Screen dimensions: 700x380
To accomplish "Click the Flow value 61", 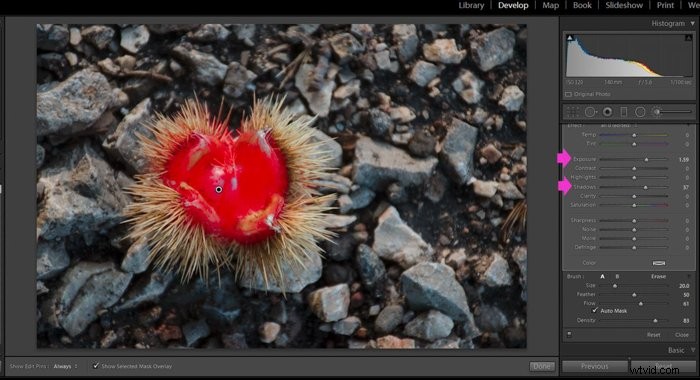I will (686, 304).
